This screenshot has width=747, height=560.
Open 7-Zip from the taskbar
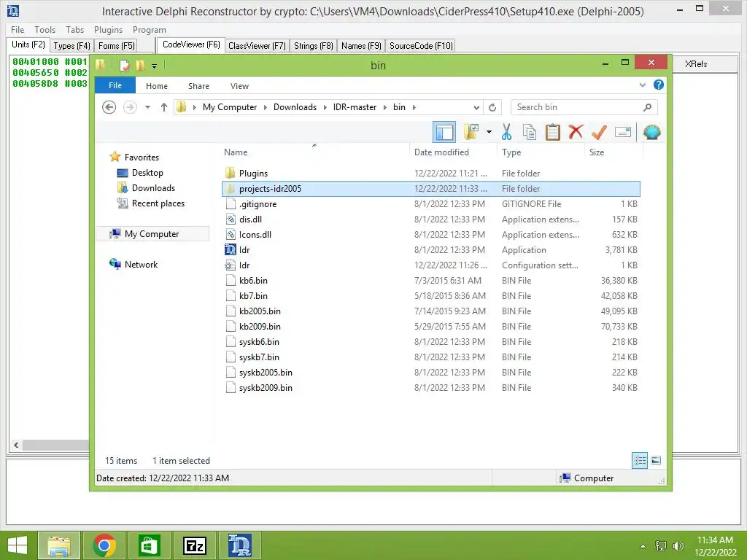click(x=195, y=545)
